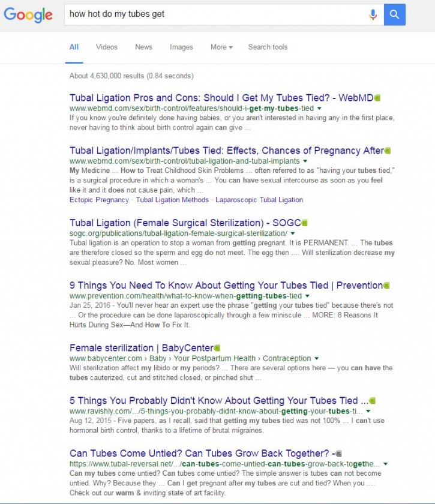Screen dimensions: 435x504
Task: Click the www.prevention.com URL text
Action: 185,296
